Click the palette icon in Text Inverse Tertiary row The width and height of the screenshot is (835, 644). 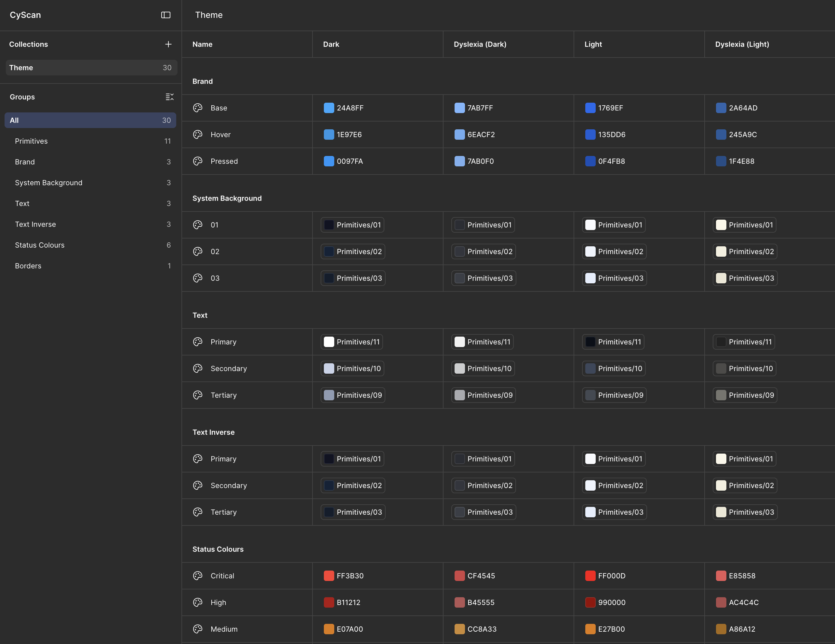[198, 512]
